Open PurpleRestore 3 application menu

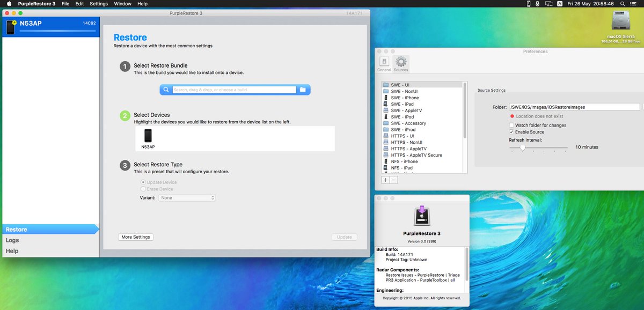36,4
